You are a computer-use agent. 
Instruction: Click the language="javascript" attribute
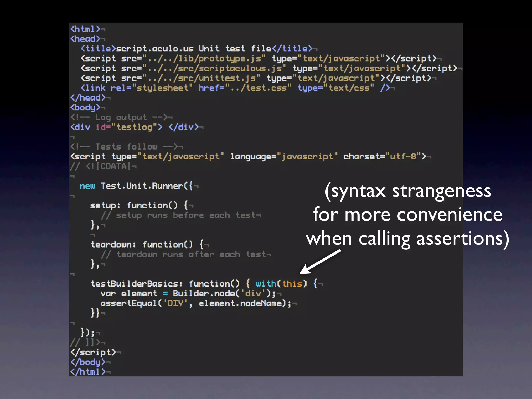point(284,156)
